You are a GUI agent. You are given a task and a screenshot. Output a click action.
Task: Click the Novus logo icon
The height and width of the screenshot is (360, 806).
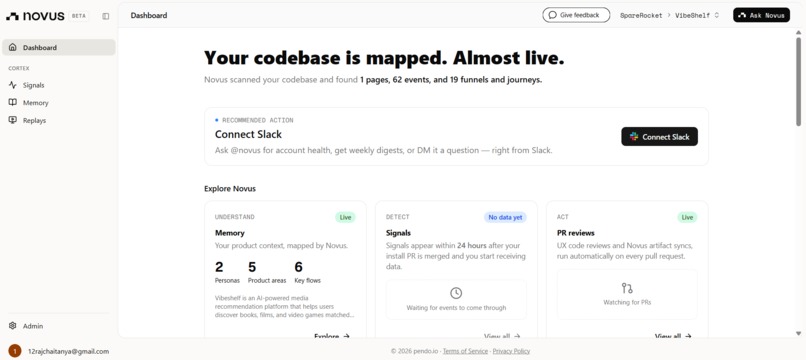pos(12,16)
